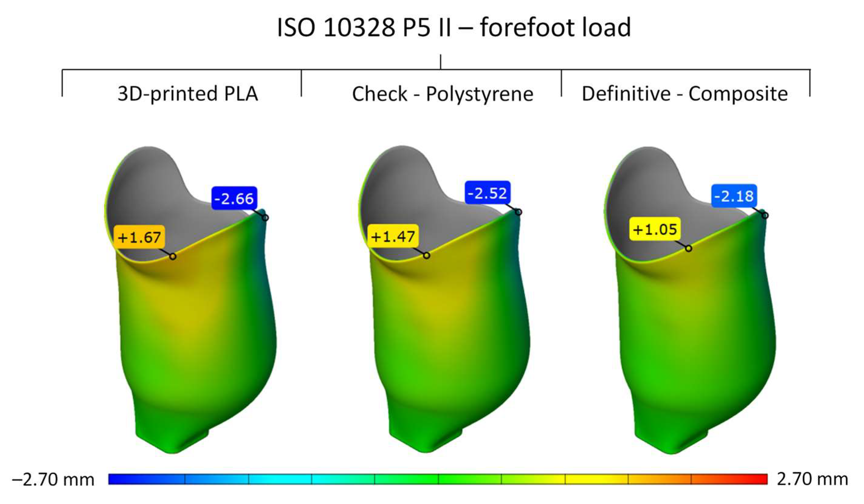Click the +1.05 yellow value label
The height and width of the screenshot is (504, 864).
pos(655,229)
